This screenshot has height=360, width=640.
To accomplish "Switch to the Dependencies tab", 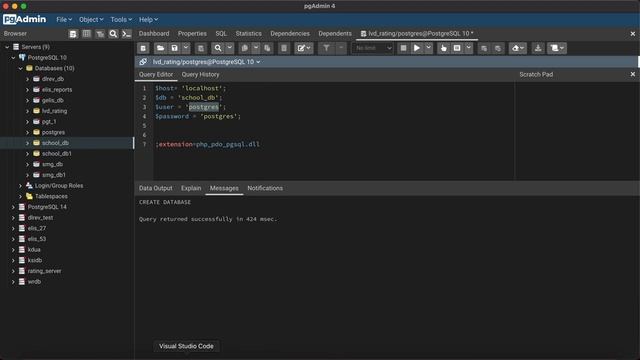I will (290, 33).
